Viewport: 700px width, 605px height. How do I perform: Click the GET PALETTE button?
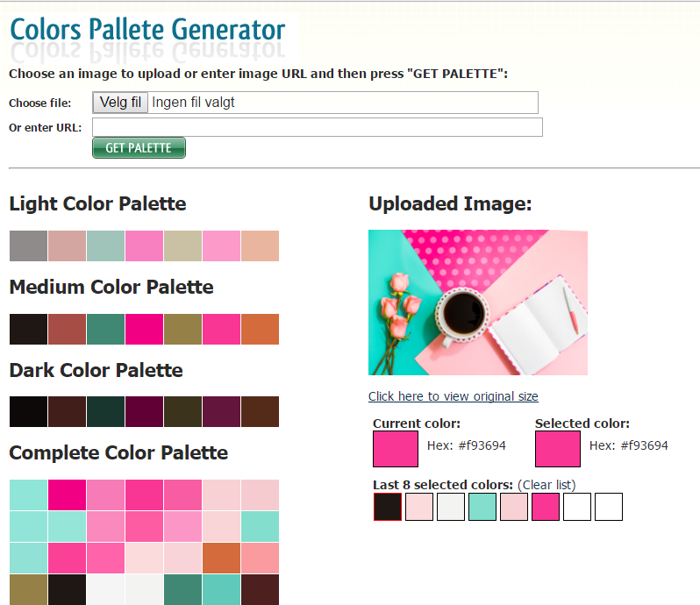139,147
